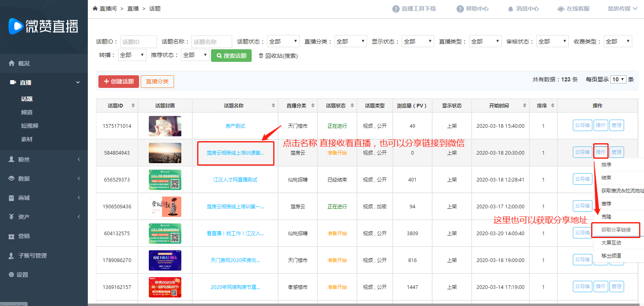Image resolution: width=644 pixels, height=306 pixels.
Task: Click the 直播分类 button
Action: (x=157, y=81)
